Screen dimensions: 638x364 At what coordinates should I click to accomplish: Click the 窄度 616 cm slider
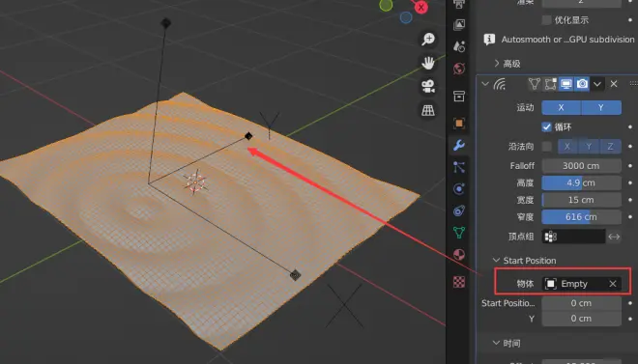[581, 217]
